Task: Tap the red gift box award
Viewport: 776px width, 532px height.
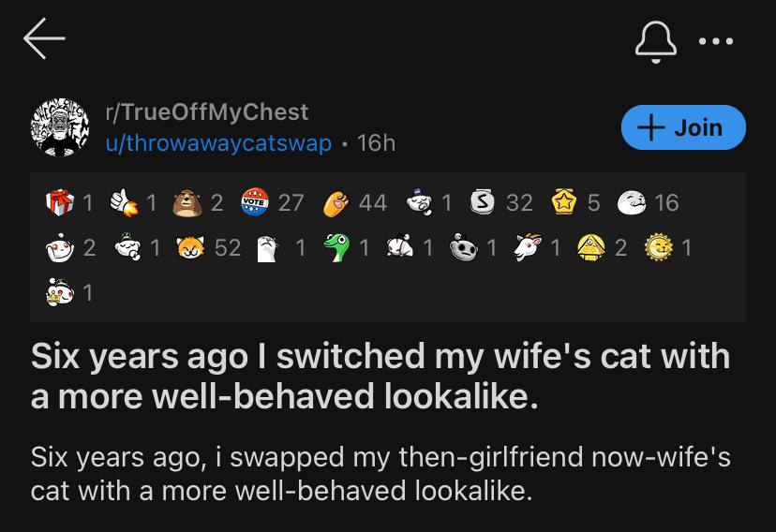Action: click(58, 201)
